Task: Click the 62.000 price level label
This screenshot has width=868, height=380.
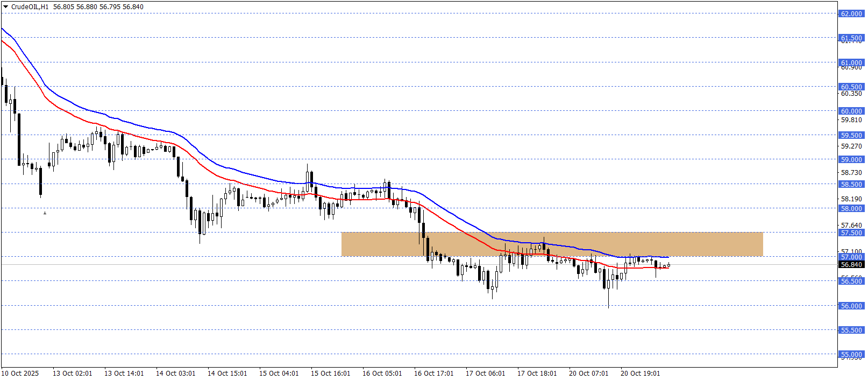Action: tap(851, 14)
